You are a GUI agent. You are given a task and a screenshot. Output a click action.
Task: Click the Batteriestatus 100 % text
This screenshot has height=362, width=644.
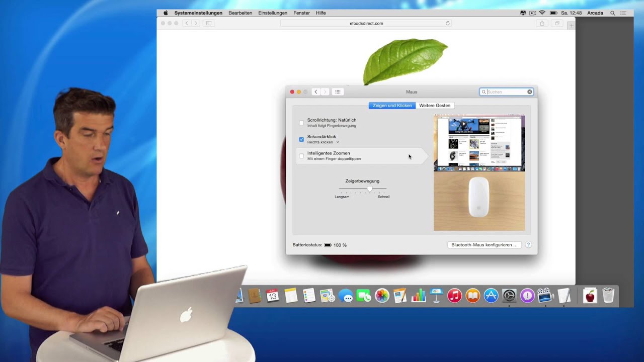[319, 245]
